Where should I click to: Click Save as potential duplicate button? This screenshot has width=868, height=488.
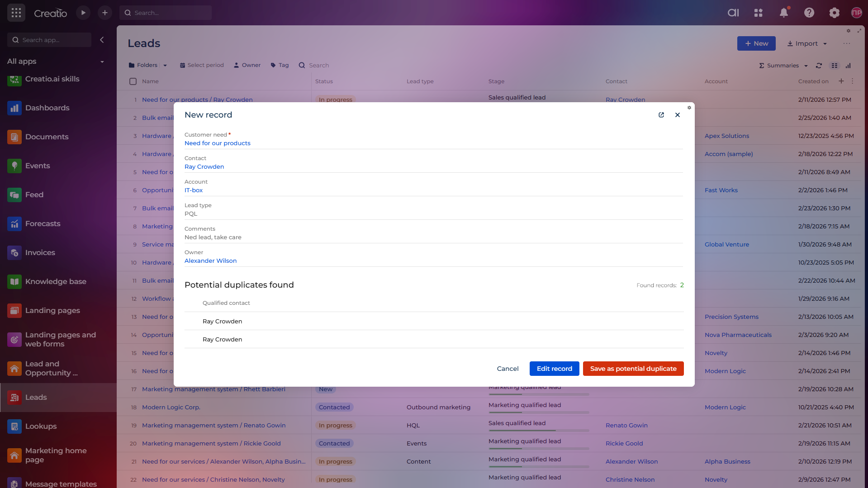point(633,369)
